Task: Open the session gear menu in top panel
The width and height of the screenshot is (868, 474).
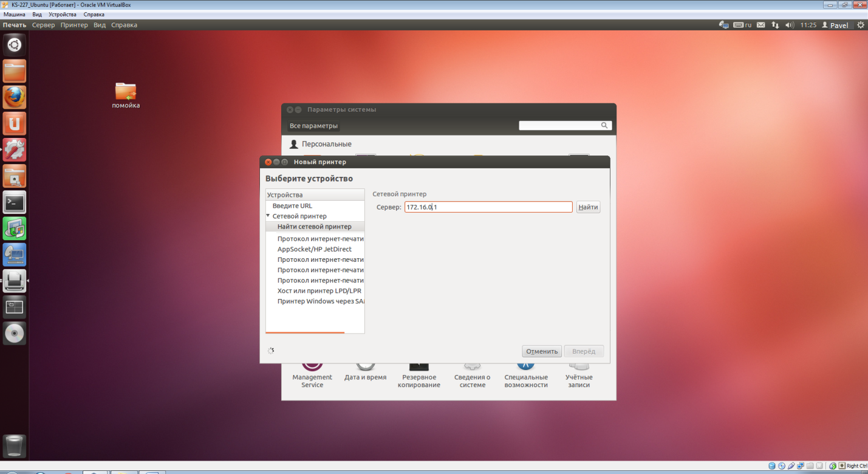Action: click(861, 25)
